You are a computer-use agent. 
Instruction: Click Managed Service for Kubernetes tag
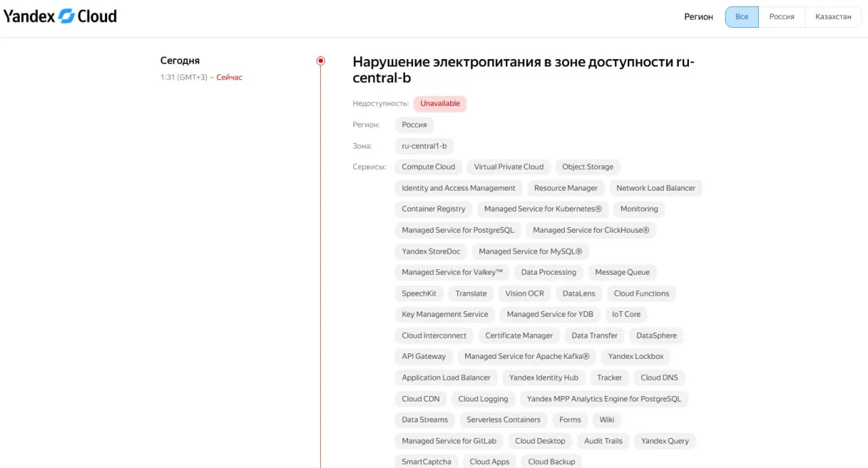[543, 209]
